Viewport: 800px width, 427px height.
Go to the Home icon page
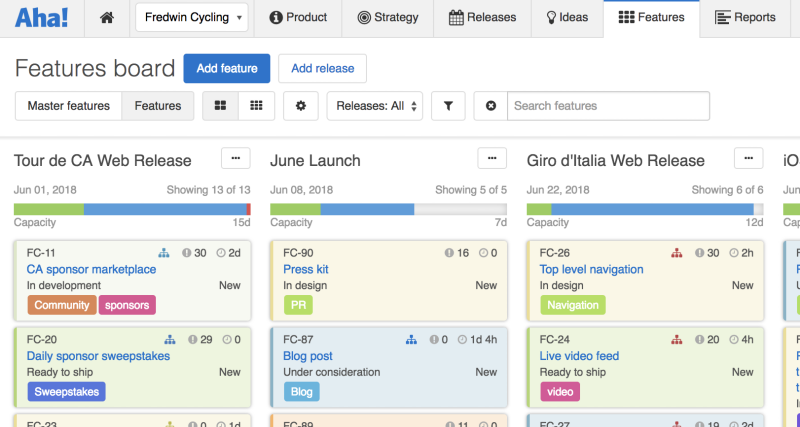tap(107, 18)
